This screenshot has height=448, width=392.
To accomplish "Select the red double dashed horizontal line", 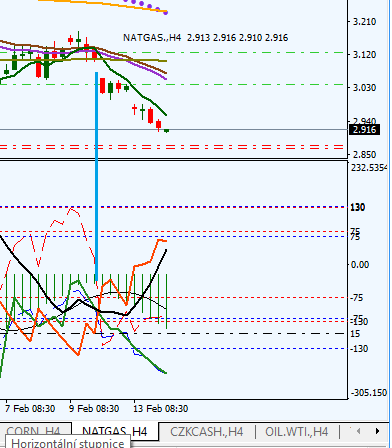I will 172,147.
